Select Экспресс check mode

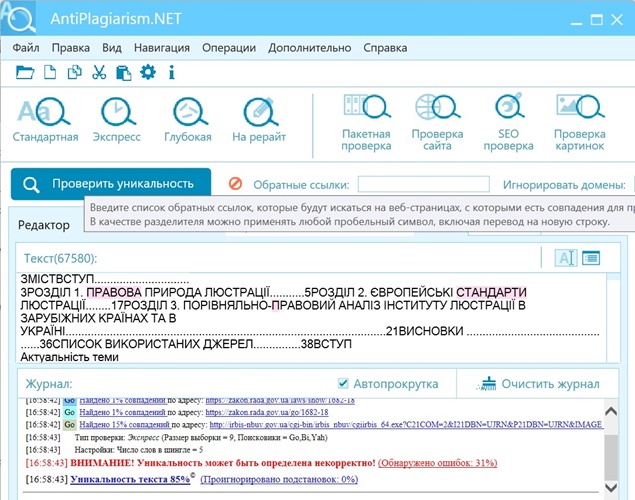pos(117,120)
